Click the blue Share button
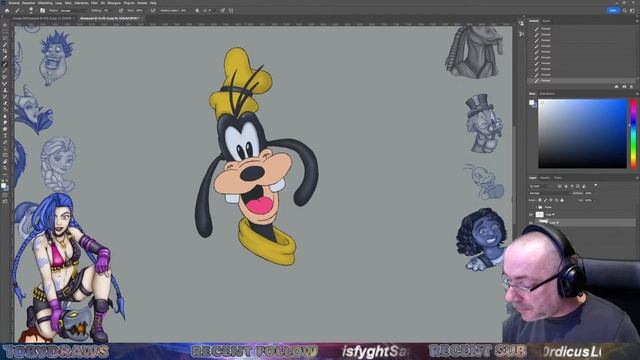The height and width of the screenshot is (360, 640). click(x=613, y=10)
